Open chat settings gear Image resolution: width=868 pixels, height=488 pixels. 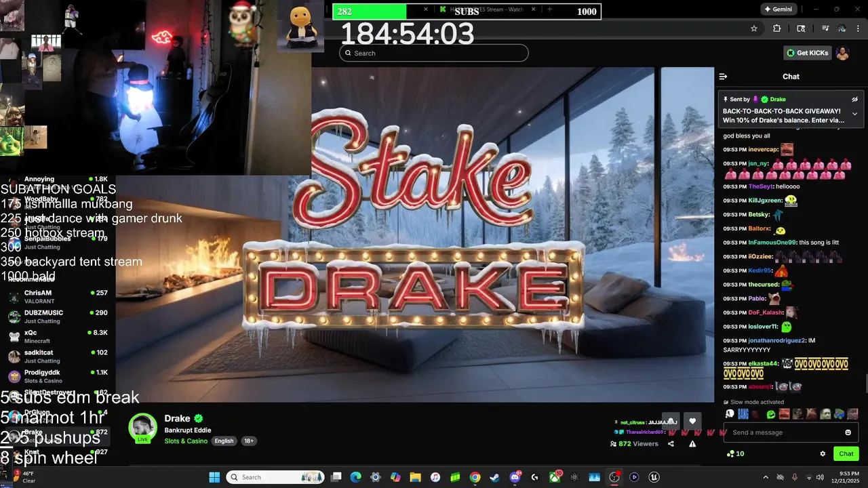point(823,454)
